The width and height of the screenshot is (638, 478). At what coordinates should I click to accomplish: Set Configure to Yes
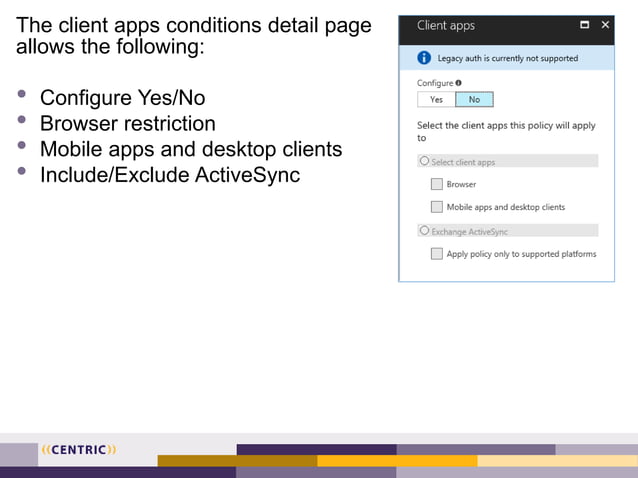pos(436,99)
